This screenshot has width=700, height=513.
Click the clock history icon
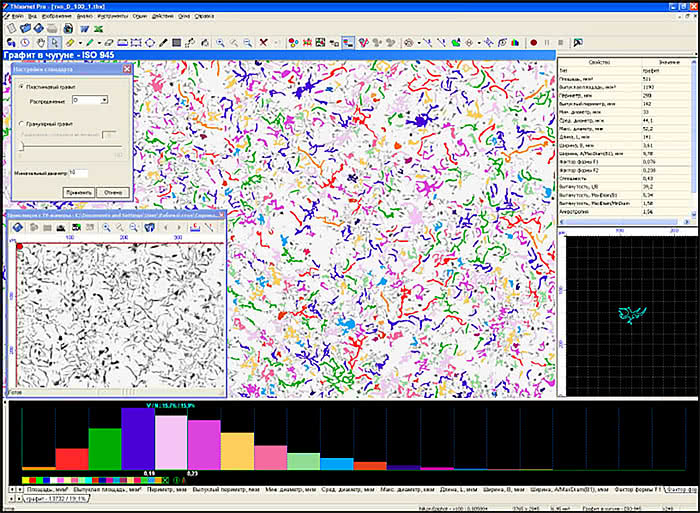click(x=25, y=43)
